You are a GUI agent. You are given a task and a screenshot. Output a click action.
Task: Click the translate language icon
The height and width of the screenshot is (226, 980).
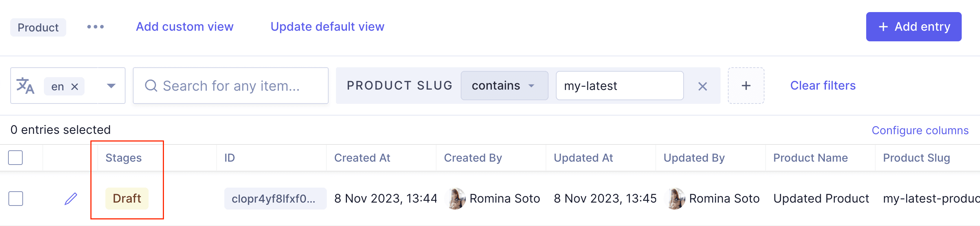[x=26, y=86]
